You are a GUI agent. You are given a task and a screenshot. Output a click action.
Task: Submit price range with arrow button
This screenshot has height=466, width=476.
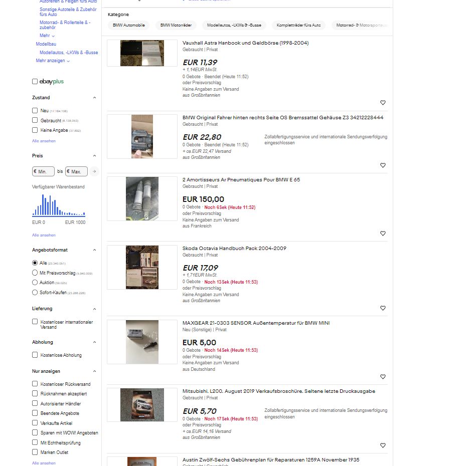(95, 171)
